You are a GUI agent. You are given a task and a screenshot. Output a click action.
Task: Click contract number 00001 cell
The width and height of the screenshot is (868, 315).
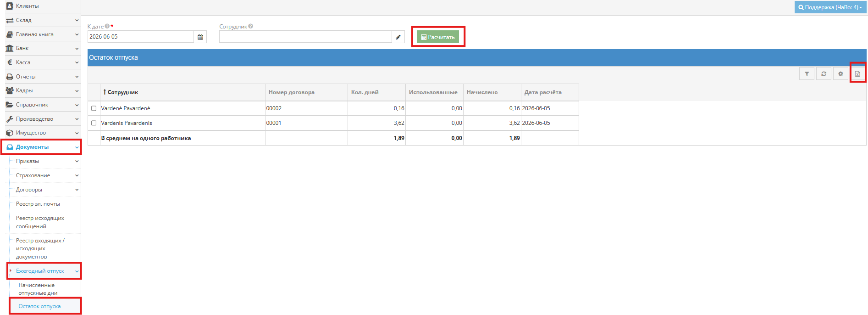point(306,123)
